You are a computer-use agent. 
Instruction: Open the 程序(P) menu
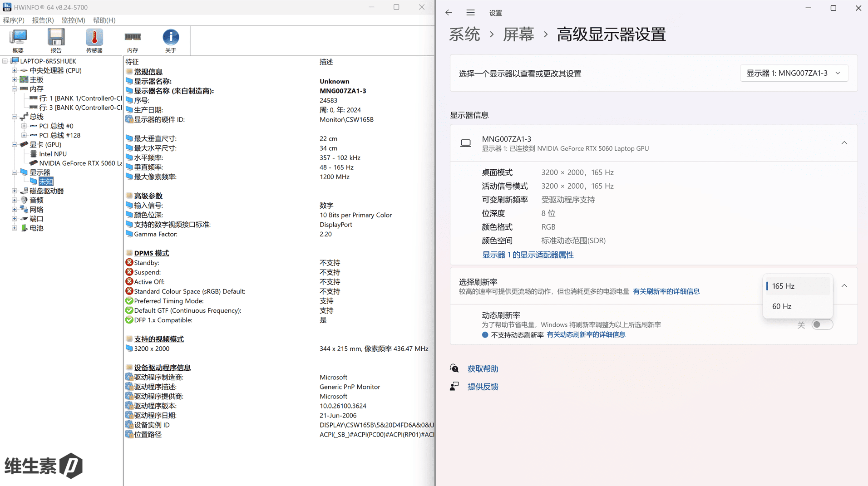click(x=14, y=20)
